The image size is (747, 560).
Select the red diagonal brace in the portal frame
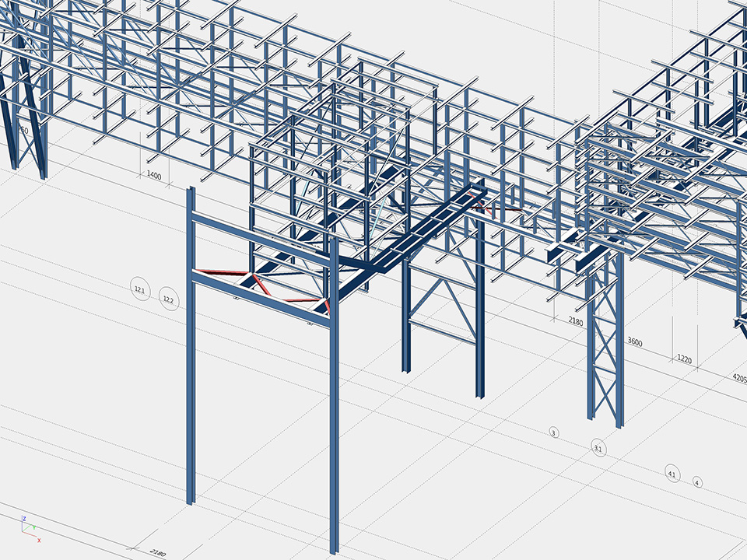(x=260, y=285)
